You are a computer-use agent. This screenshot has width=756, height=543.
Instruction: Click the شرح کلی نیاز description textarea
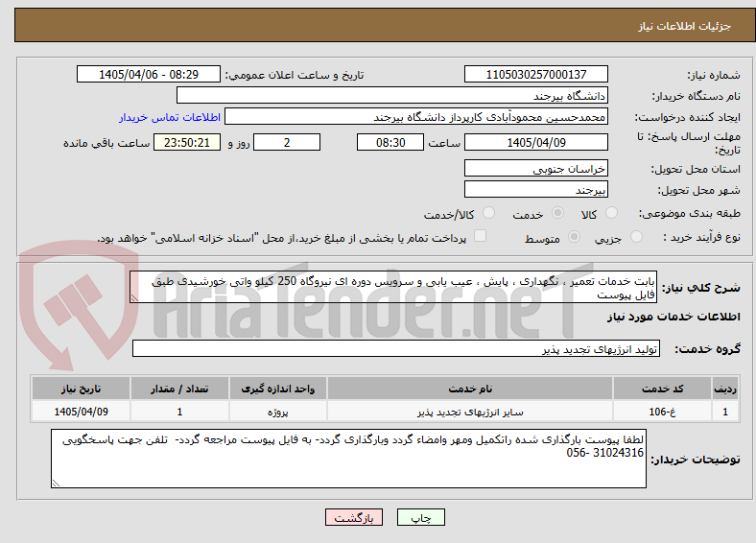[393, 287]
